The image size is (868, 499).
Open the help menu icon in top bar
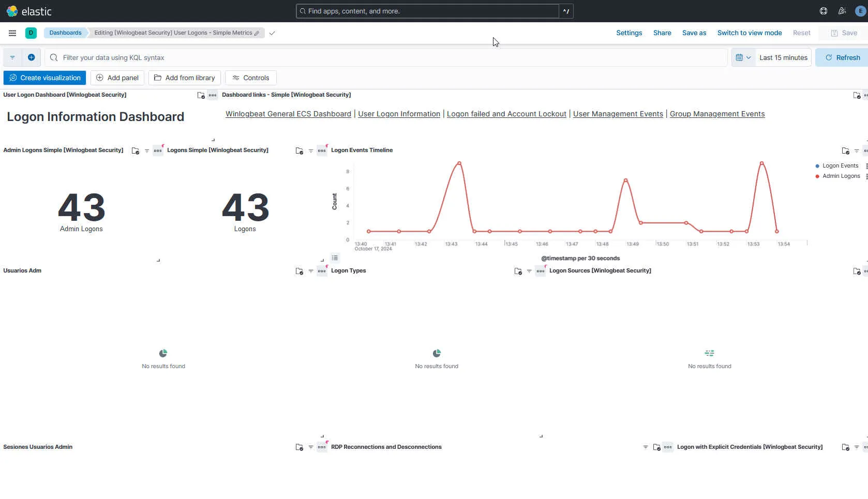(x=824, y=11)
